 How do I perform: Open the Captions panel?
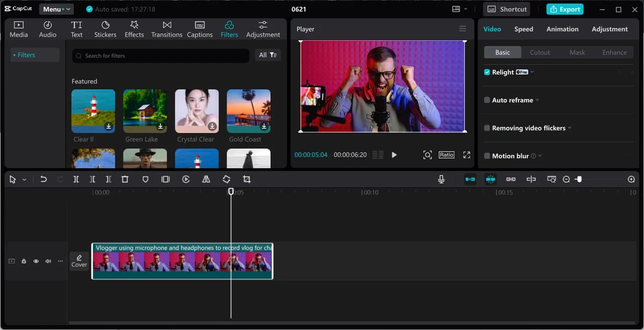point(200,30)
